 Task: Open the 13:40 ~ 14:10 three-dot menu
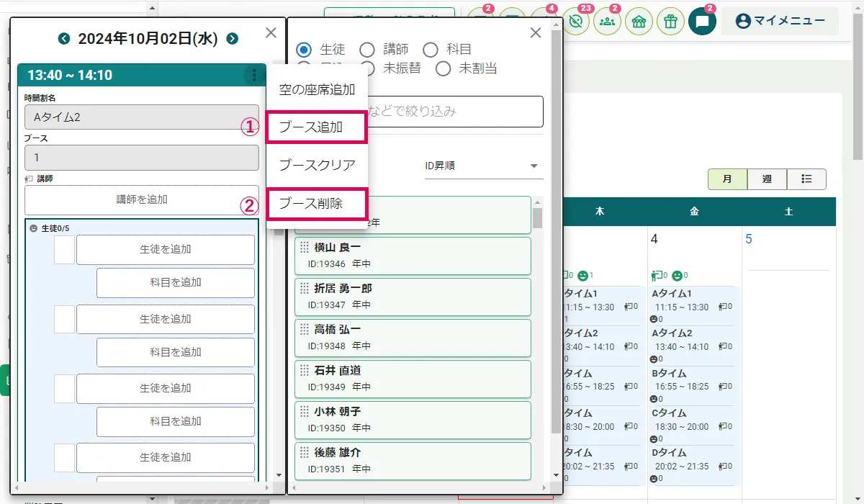253,75
